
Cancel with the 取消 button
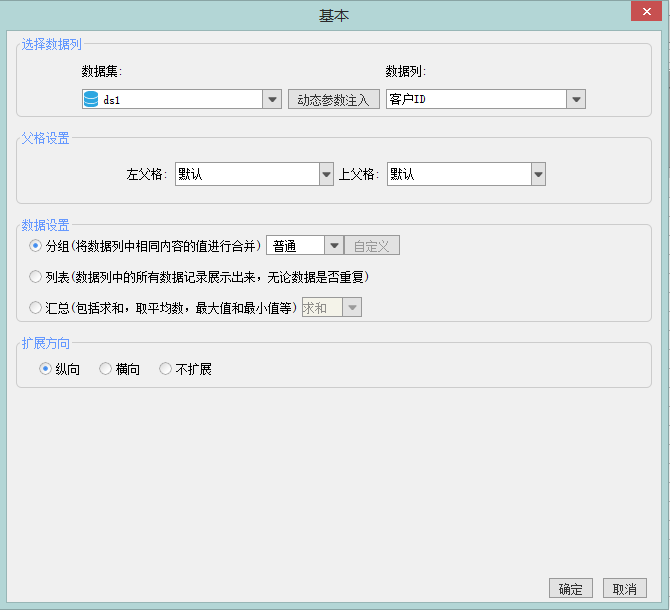point(625,589)
